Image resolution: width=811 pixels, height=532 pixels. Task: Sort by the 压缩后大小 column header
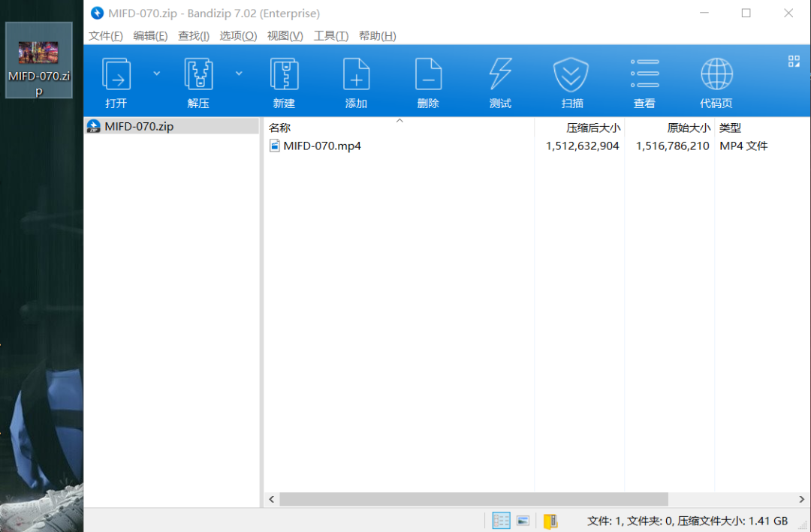pyautogui.click(x=579, y=128)
